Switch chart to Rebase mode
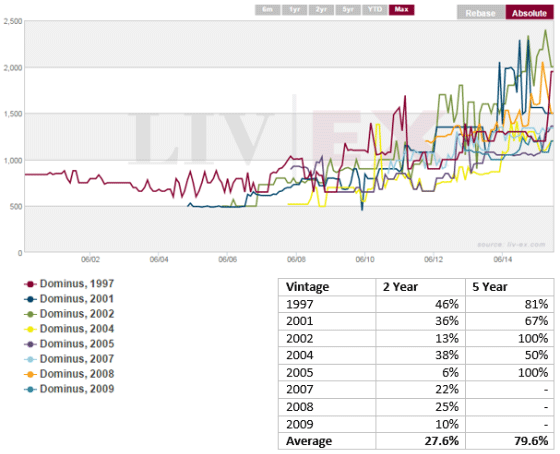 pyautogui.click(x=481, y=13)
